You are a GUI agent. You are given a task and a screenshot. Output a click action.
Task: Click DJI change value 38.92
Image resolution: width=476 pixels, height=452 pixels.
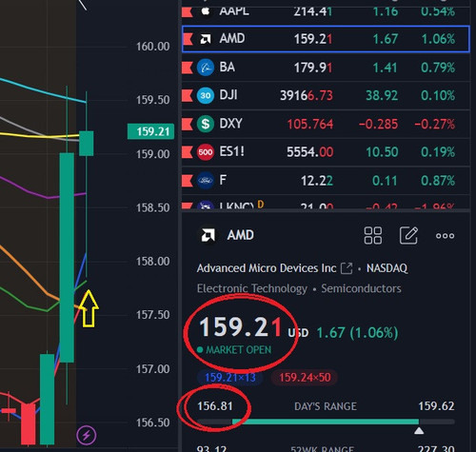(x=382, y=95)
